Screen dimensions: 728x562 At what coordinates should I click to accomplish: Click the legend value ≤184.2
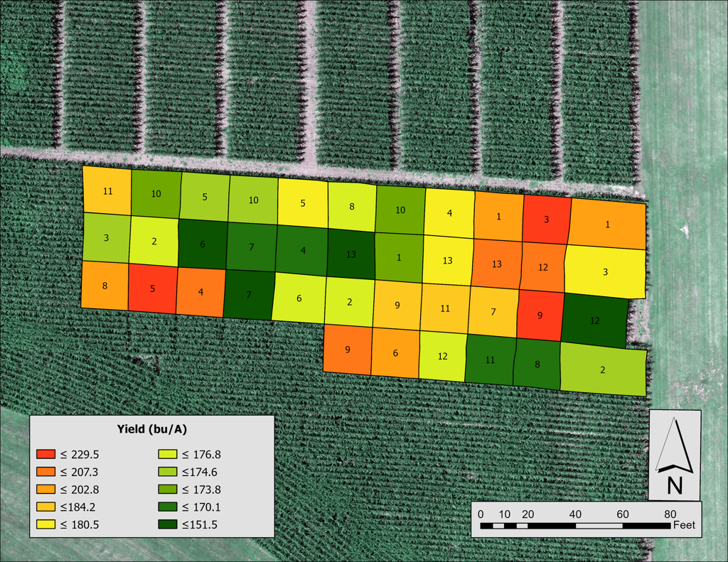point(77,507)
